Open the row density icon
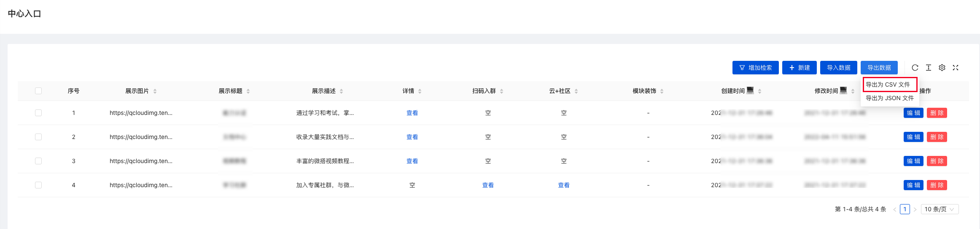Viewport: 980px width, 229px height. tap(928, 68)
